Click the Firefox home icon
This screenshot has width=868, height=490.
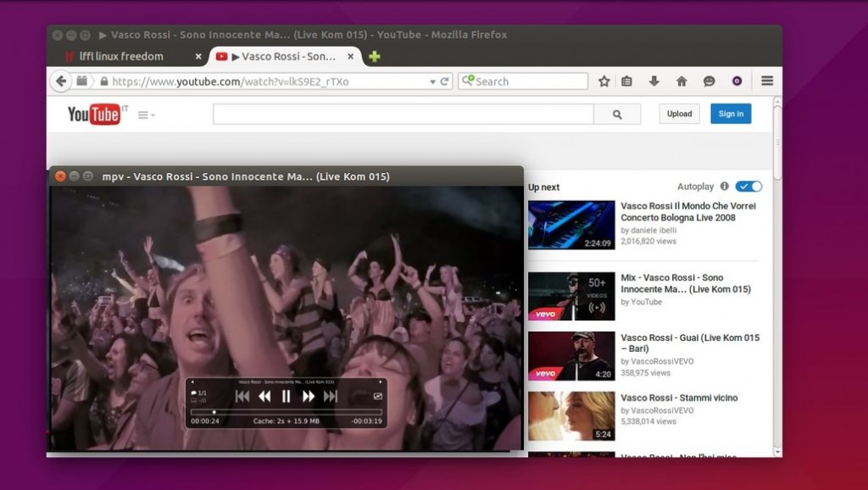(682, 81)
